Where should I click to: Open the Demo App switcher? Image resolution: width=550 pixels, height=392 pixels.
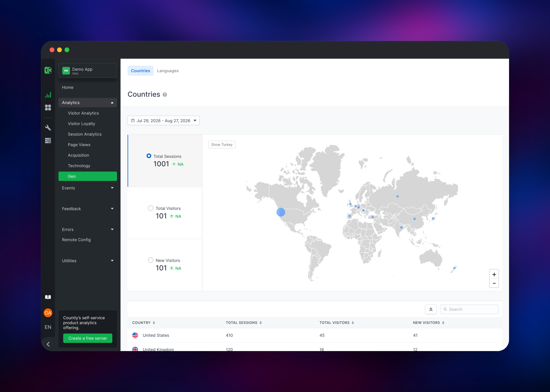point(88,71)
